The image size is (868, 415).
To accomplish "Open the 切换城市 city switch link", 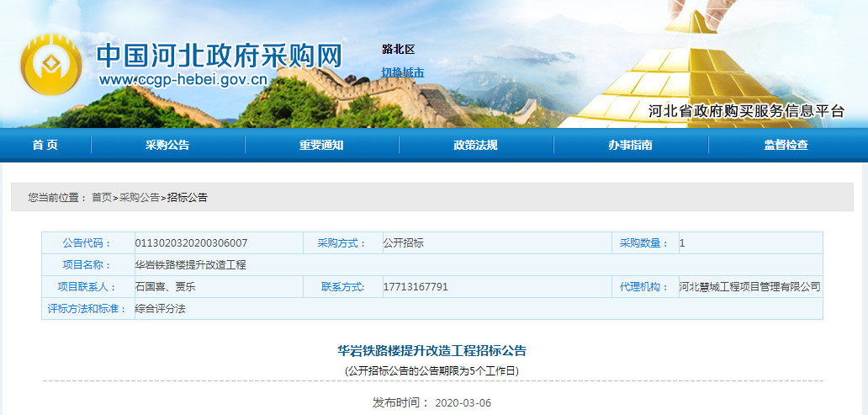I will [x=402, y=72].
